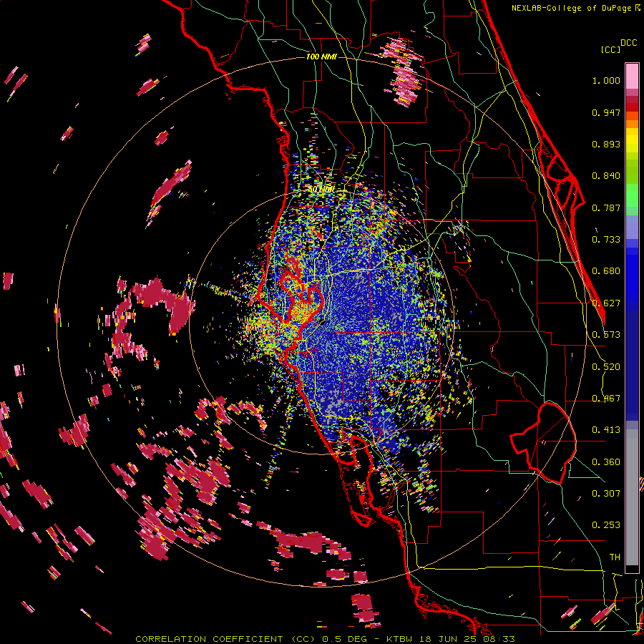Pick the yellow segment of the color scale
Image resolution: width=644 pixels, height=644 pixels.
tap(632, 141)
